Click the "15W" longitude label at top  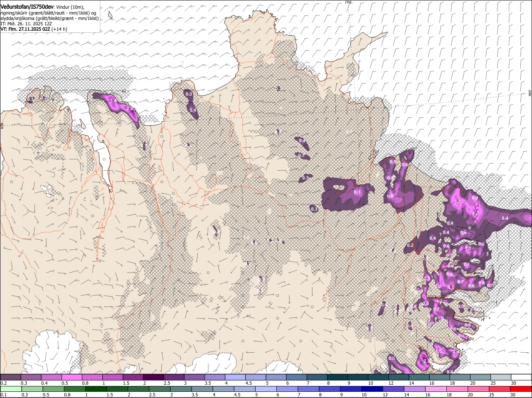(348, 2)
